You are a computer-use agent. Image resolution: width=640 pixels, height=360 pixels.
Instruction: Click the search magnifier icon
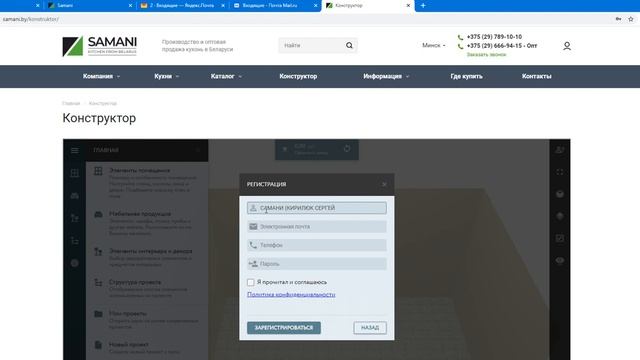[349, 45]
